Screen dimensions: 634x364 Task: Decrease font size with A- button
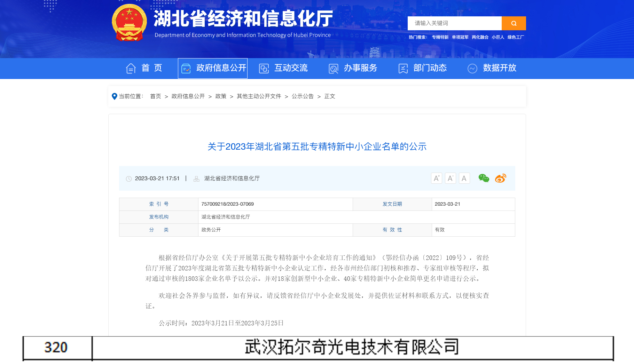pyautogui.click(x=451, y=178)
